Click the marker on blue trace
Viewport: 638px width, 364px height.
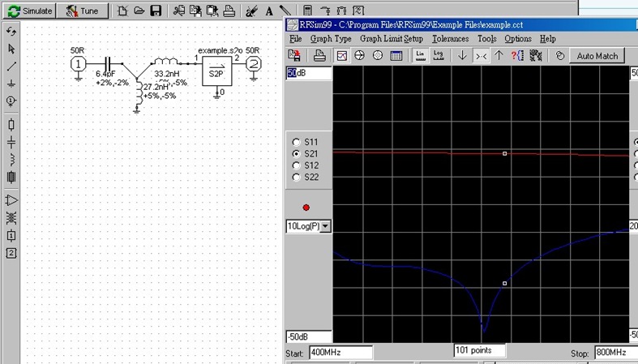504,284
